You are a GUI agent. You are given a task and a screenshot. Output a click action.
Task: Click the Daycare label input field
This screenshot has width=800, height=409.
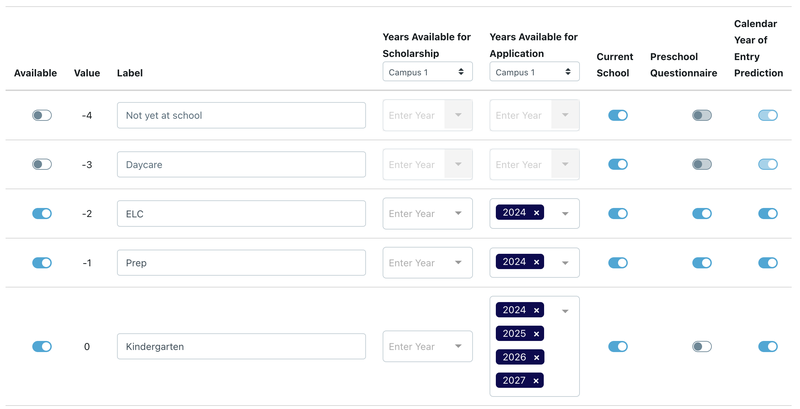coord(241,164)
